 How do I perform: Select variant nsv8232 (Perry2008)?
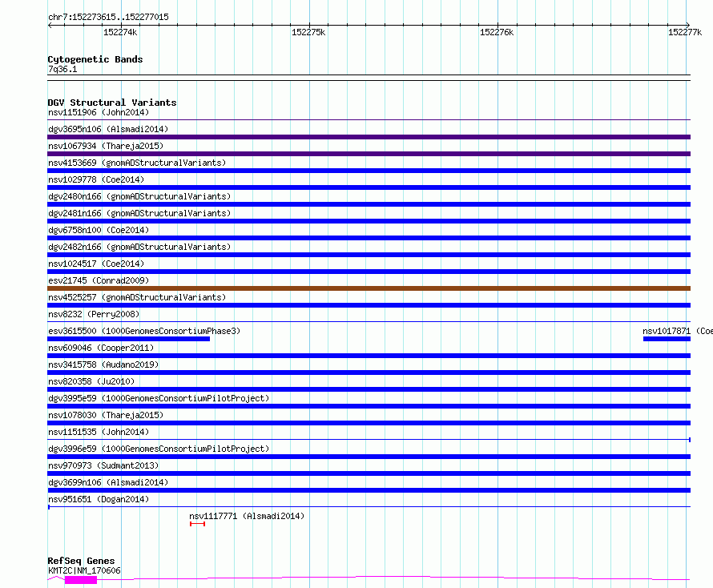[x=94, y=314]
